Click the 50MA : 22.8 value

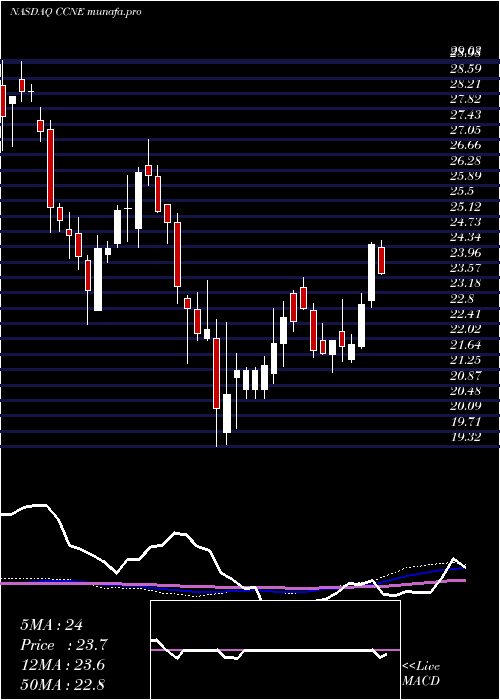coord(62,685)
